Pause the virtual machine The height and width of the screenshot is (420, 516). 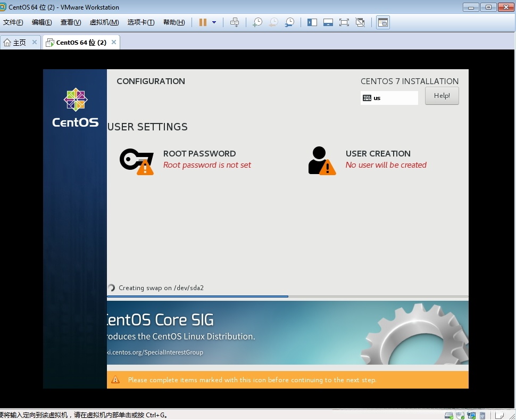(203, 22)
